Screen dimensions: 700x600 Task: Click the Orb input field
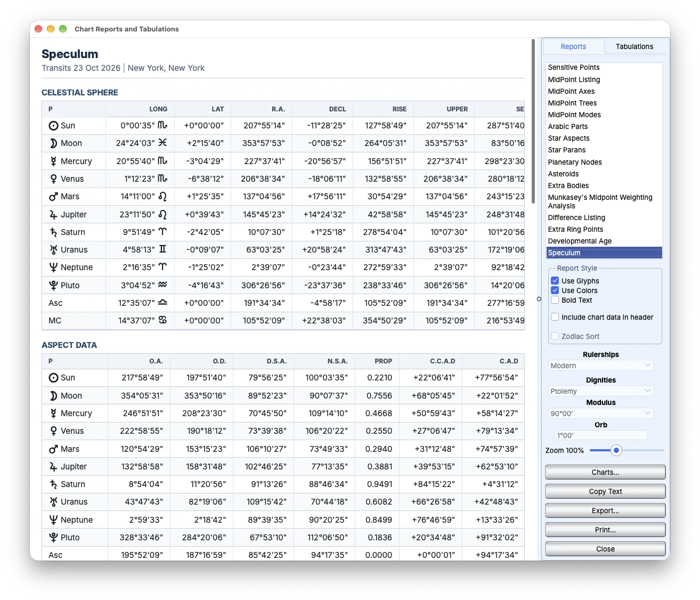click(601, 435)
